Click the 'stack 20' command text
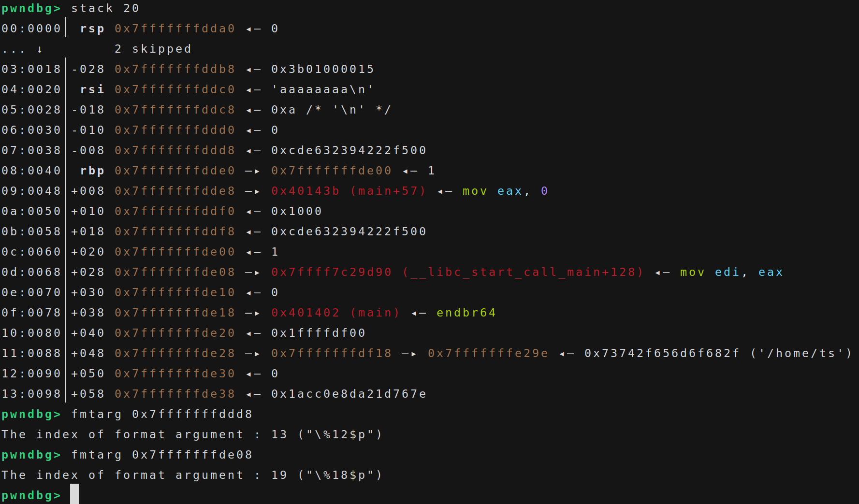 point(105,9)
